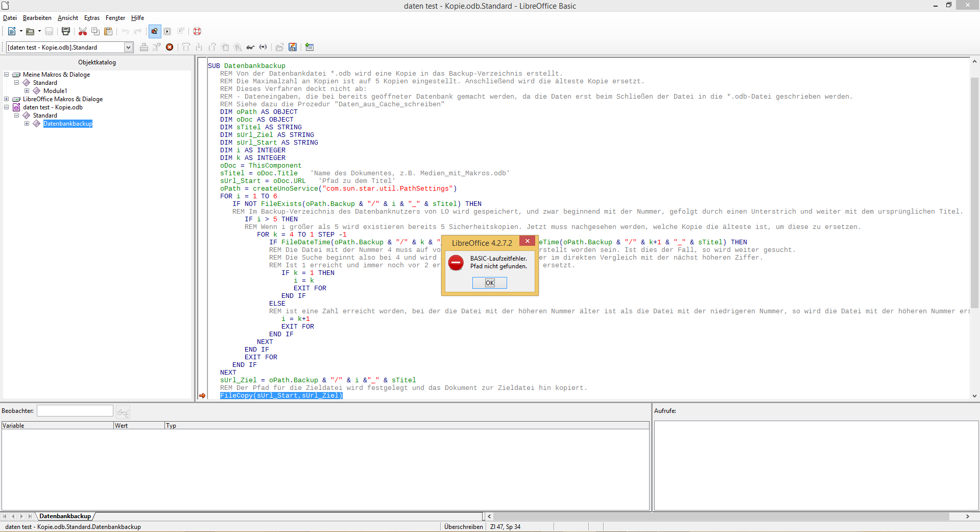The height and width of the screenshot is (532, 980).
Task: Click the Step Over icon
Action: point(186,47)
